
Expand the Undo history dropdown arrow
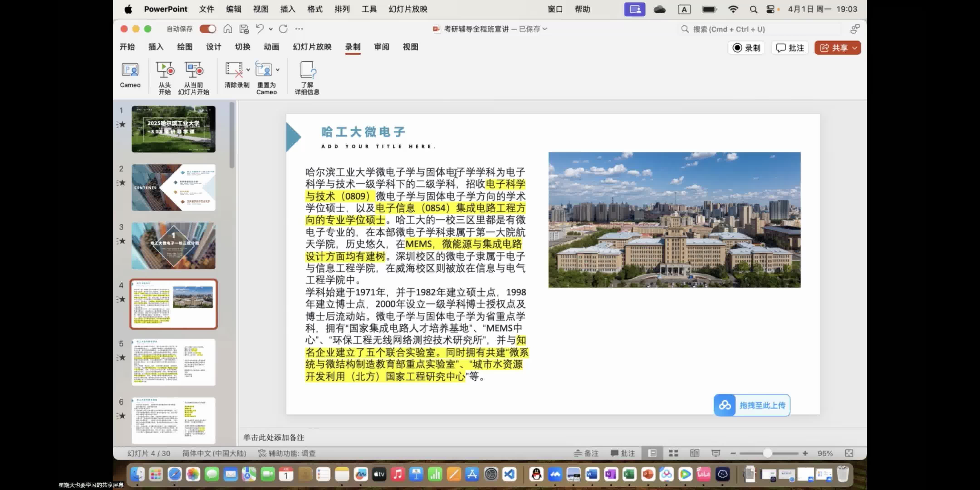click(270, 29)
